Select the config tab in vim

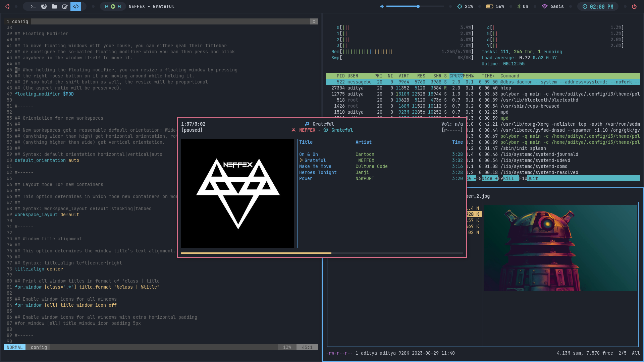tap(17, 21)
